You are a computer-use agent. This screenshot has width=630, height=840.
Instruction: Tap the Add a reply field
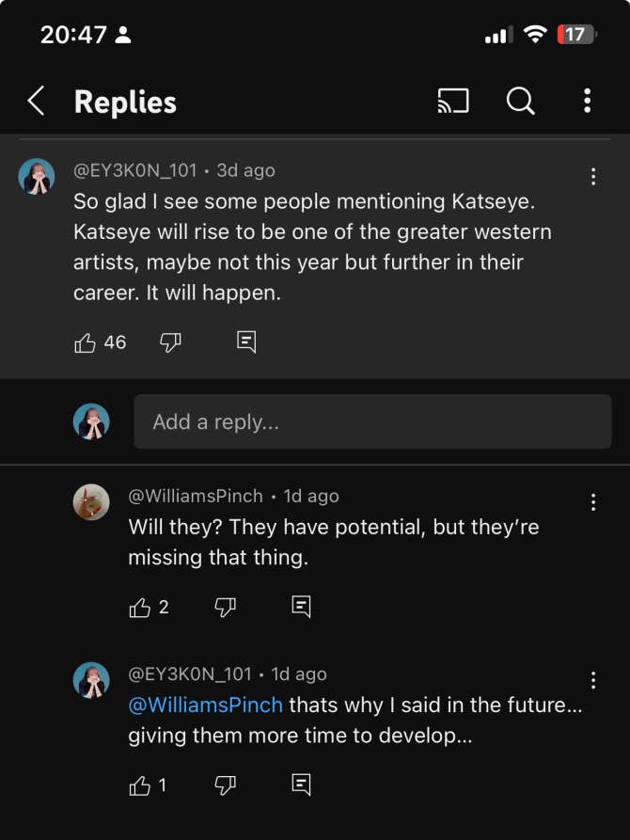pos(372,421)
